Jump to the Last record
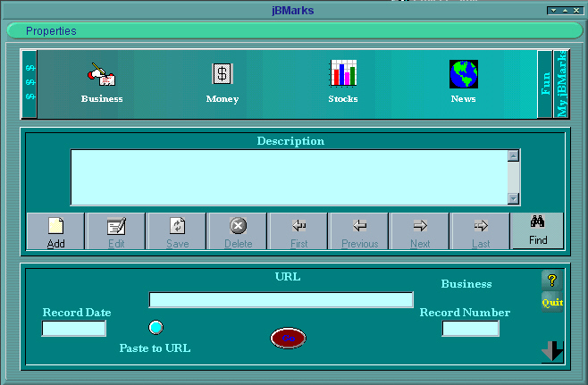Image resolution: width=588 pixels, height=385 pixels. click(x=481, y=231)
